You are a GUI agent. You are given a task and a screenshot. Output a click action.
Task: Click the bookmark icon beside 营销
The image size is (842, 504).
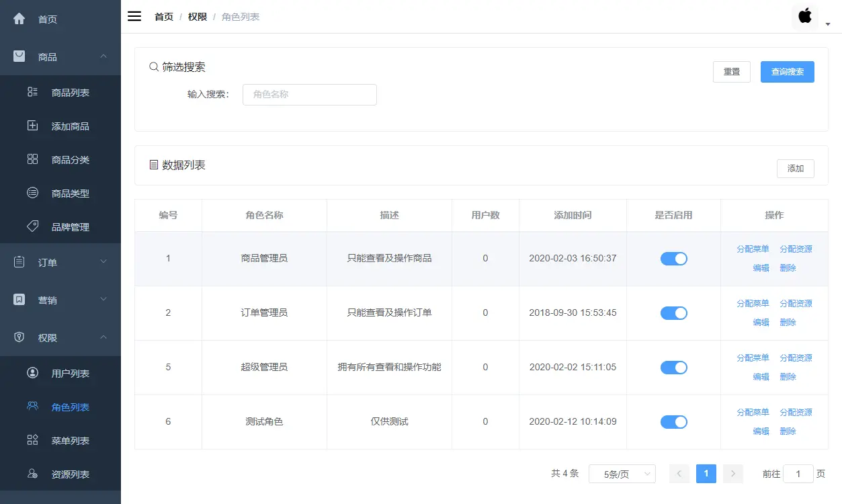tap(19, 300)
